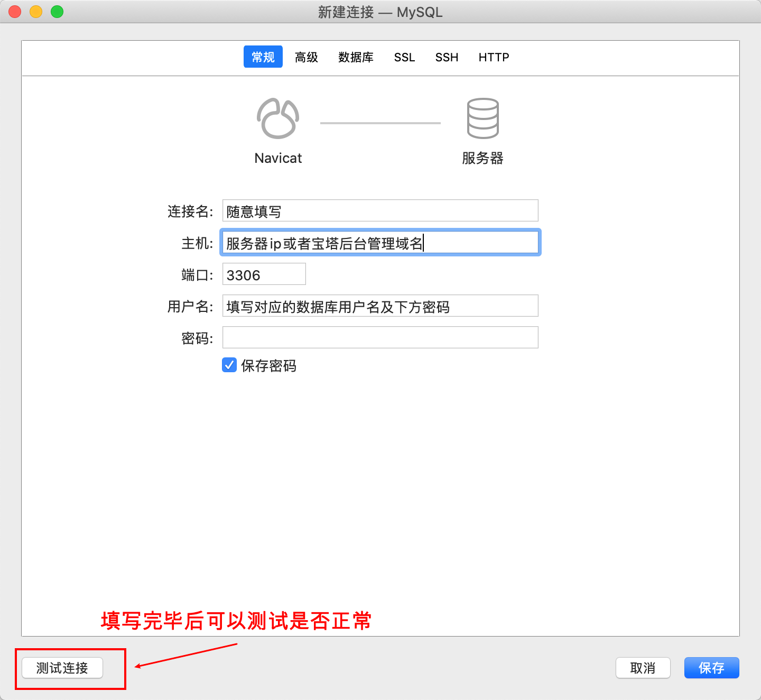The image size is (761, 700).
Task: Select the 数据库 tab
Action: coord(356,57)
